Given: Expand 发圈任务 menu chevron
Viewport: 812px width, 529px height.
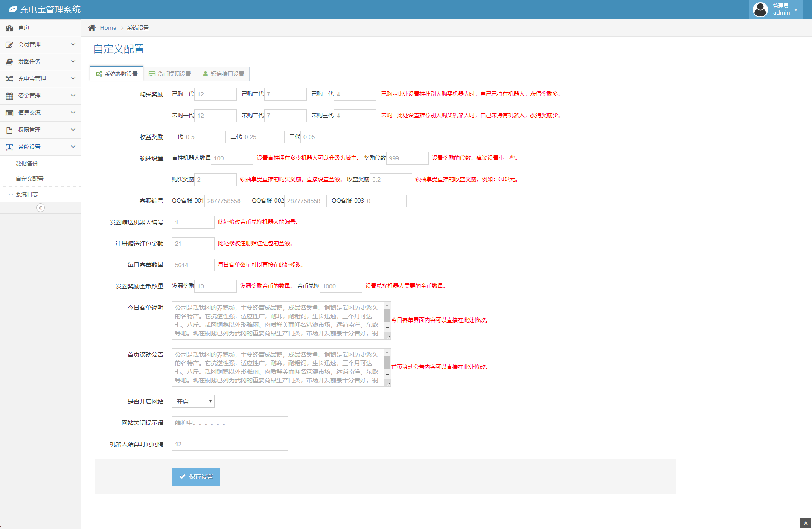Looking at the screenshot, I should pos(73,61).
